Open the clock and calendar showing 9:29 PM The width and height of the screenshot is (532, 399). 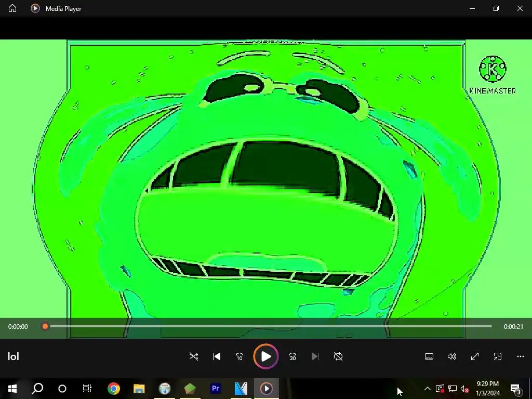[x=487, y=389]
